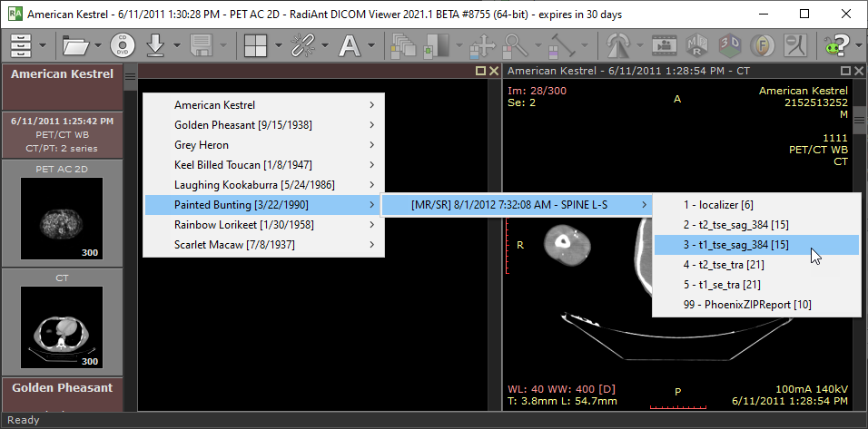Image resolution: width=868 pixels, height=429 pixels.
Task: Choose Keel Billed Toucan [1/8/1947] entry
Action: point(263,165)
